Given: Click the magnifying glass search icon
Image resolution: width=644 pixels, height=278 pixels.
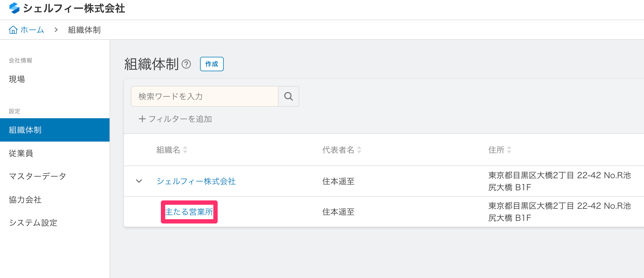Looking at the screenshot, I should [x=289, y=96].
